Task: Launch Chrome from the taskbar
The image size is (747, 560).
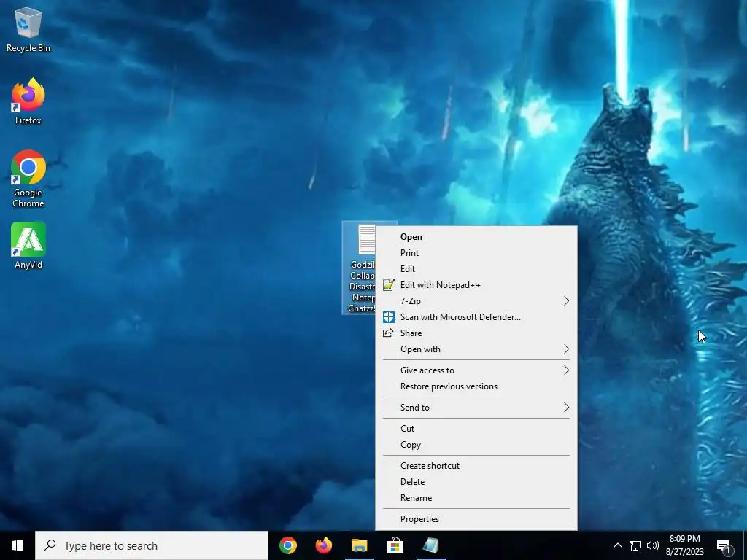Action: [x=288, y=545]
